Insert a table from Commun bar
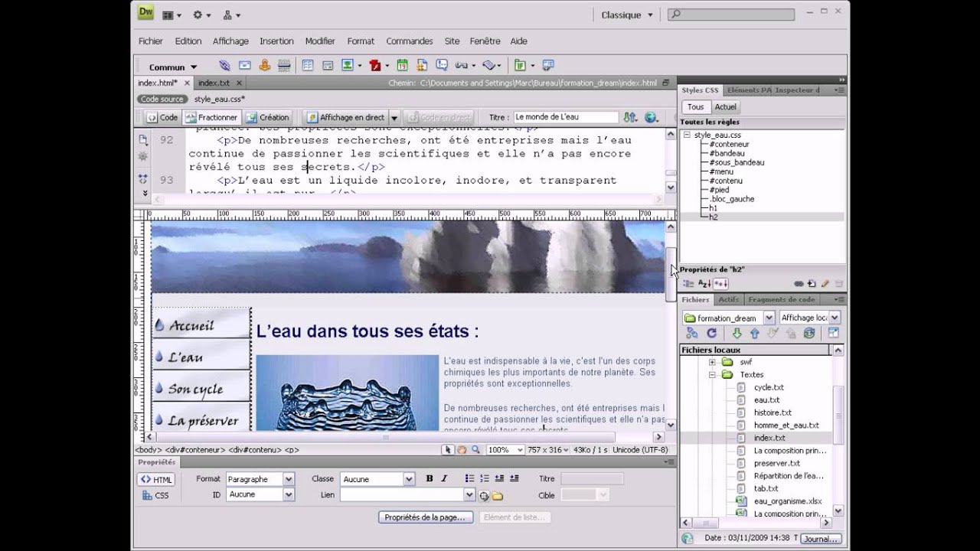Screen dimensions: 980x551 (x=308, y=66)
